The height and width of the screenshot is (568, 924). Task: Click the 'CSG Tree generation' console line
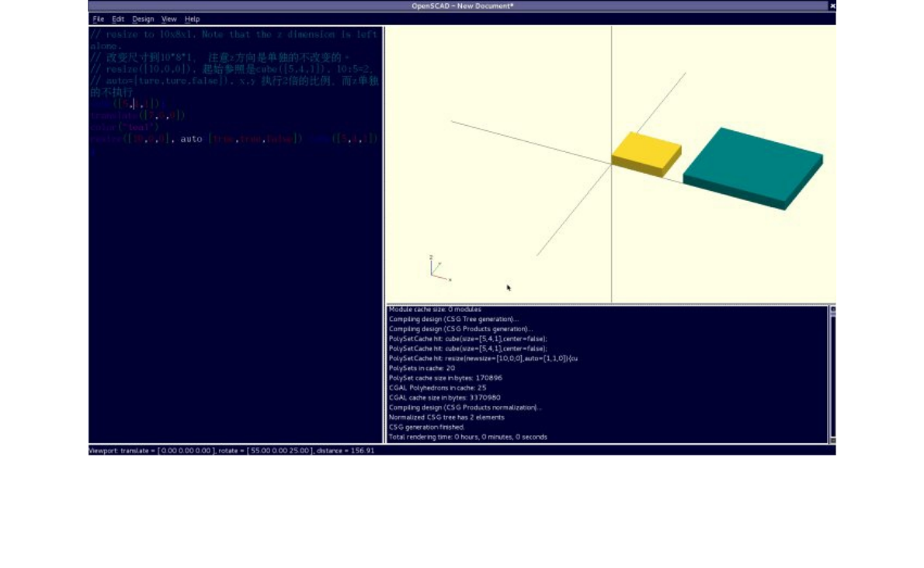(453, 319)
